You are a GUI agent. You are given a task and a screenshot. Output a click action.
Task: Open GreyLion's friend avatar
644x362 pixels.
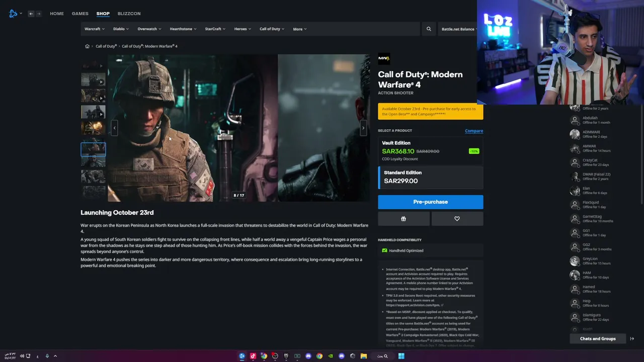pos(575,261)
